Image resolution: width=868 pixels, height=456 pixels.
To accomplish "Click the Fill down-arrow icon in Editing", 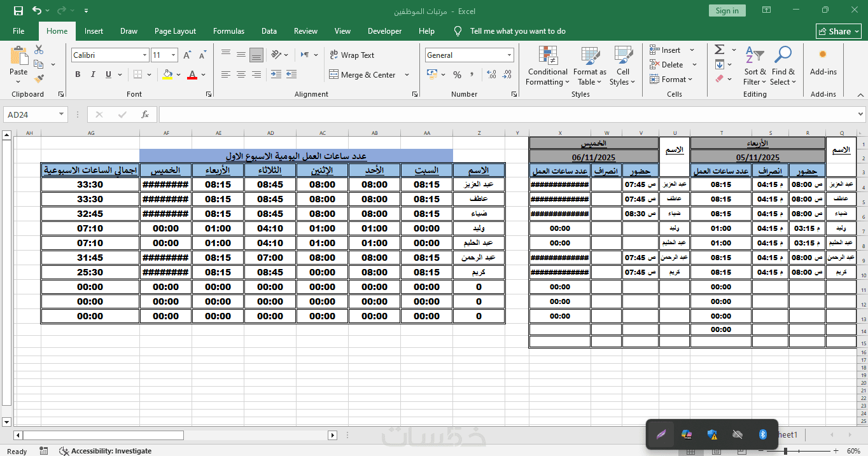I will click(x=720, y=64).
